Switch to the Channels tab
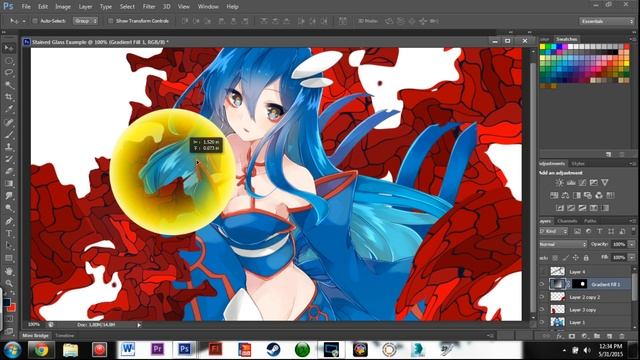640x360 pixels. point(567,221)
